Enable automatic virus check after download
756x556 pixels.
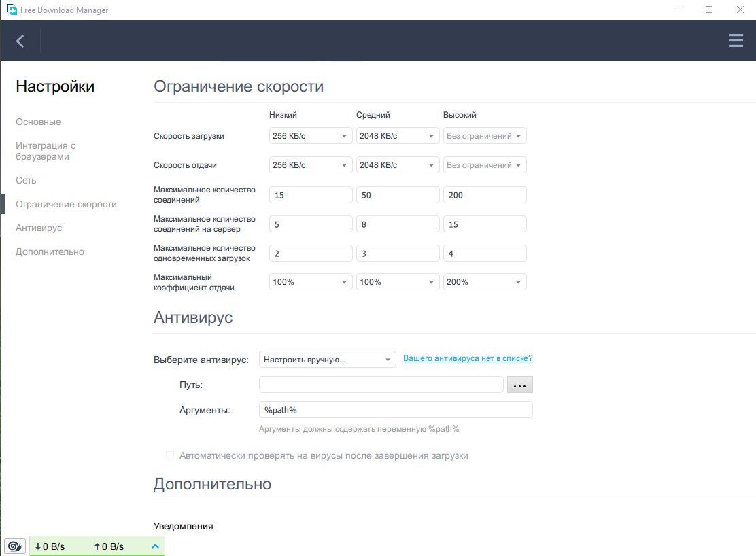click(170, 455)
